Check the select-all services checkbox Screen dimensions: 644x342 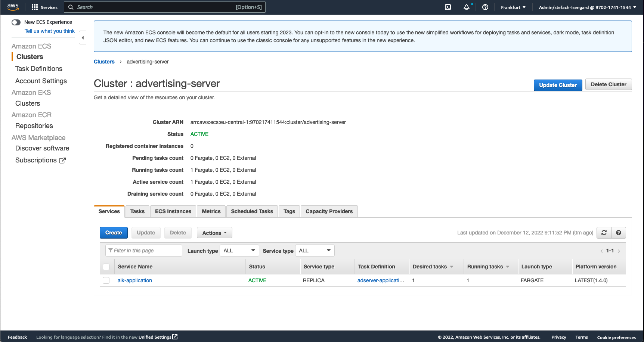point(106,267)
